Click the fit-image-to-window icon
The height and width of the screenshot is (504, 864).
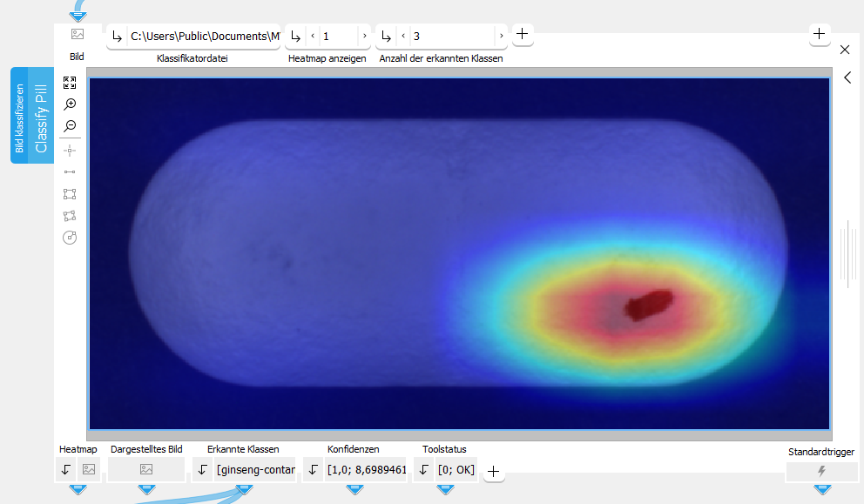(x=70, y=83)
